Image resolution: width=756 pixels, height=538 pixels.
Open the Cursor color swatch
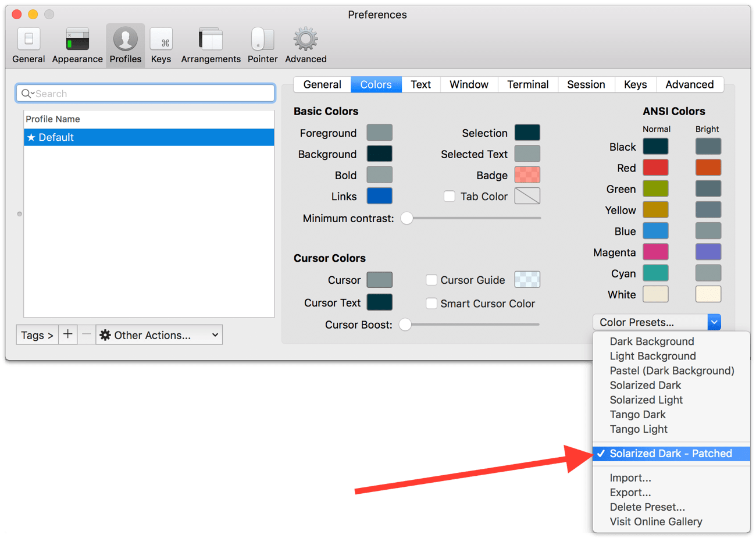(379, 280)
